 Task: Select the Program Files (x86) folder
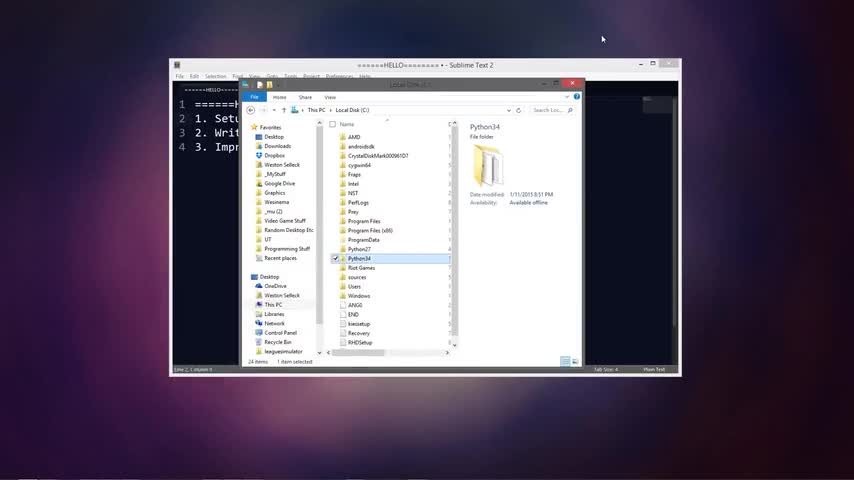[x=370, y=230]
